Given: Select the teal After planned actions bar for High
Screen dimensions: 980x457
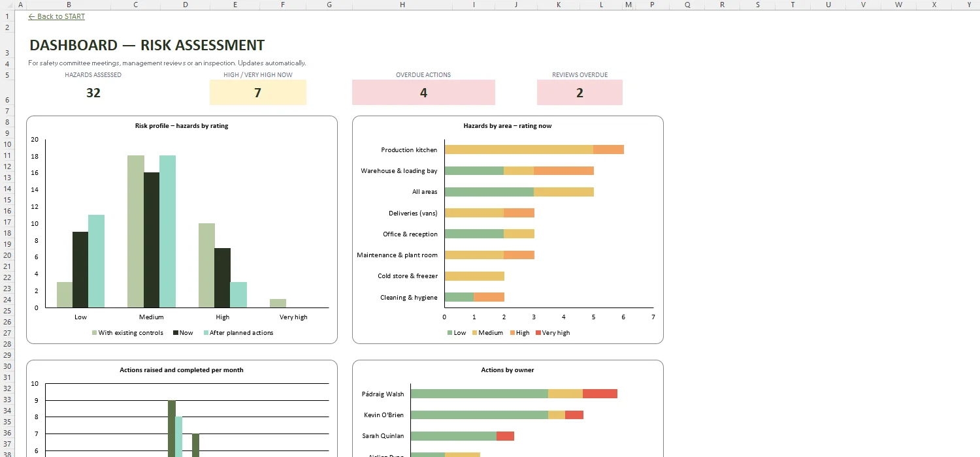Looking at the screenshot, I should 238,295.
